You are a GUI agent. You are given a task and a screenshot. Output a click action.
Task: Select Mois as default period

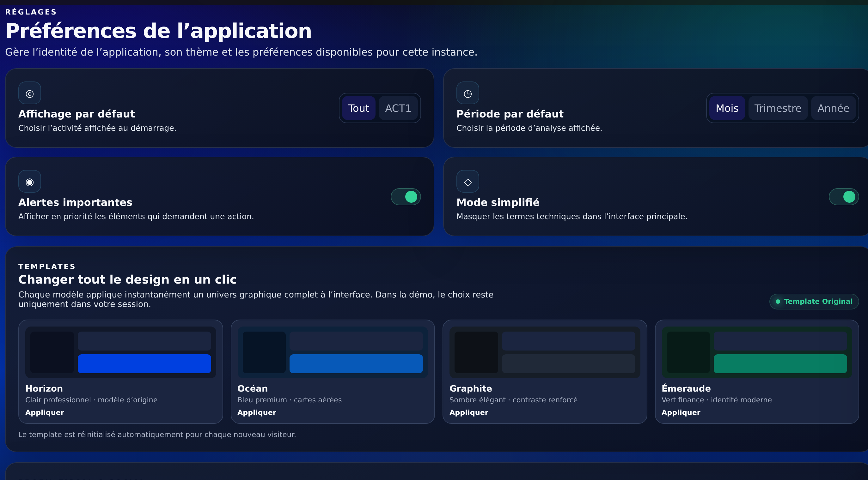(x=727, y=108)
